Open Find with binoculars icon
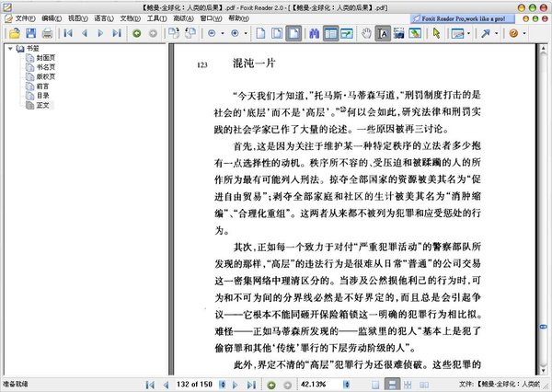 click(314, 33)
